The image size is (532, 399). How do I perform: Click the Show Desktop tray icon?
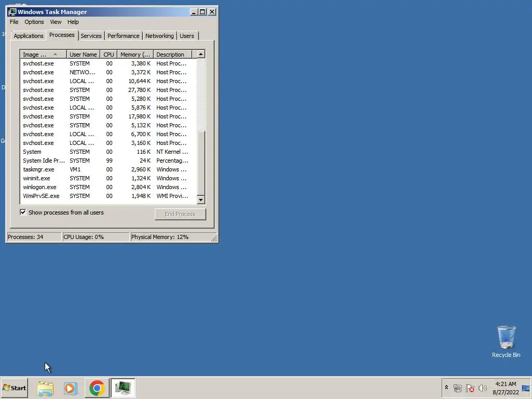[x=526, y=388]
